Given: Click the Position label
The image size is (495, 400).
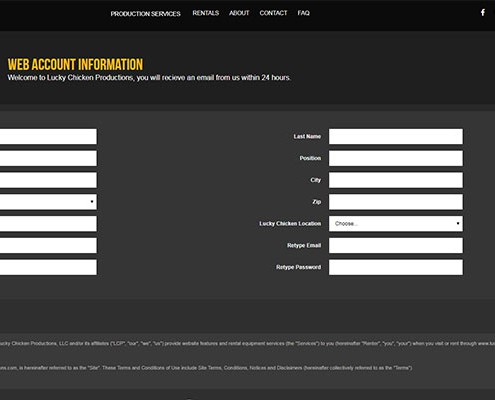Looking at the screenshot, I should click(x=310, y=158).
